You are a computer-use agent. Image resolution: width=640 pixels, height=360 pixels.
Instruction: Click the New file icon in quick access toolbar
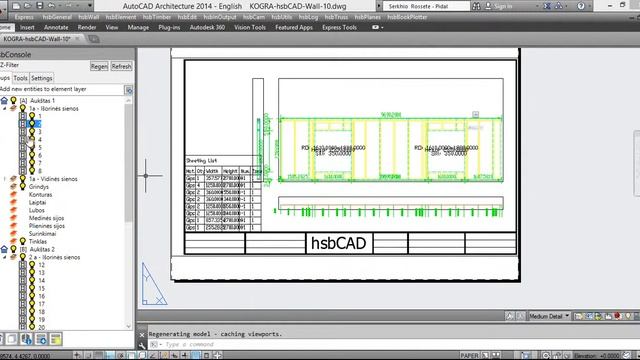tap(16, 6)
